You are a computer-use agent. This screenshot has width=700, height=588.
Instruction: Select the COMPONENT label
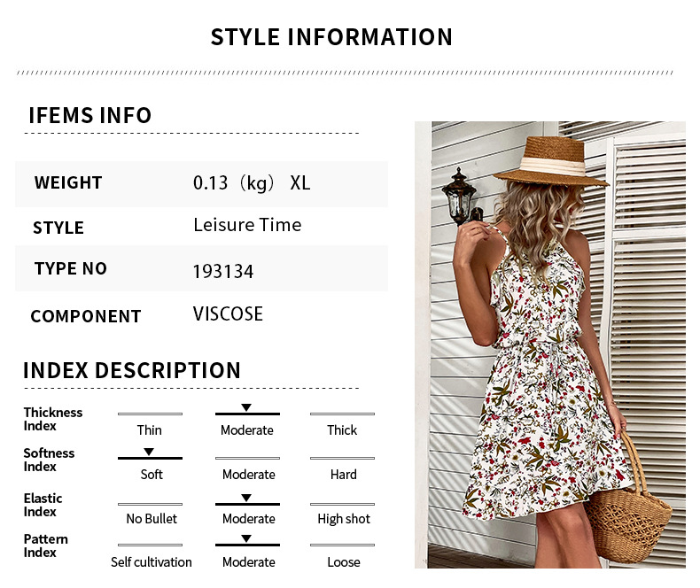point(86,316)
